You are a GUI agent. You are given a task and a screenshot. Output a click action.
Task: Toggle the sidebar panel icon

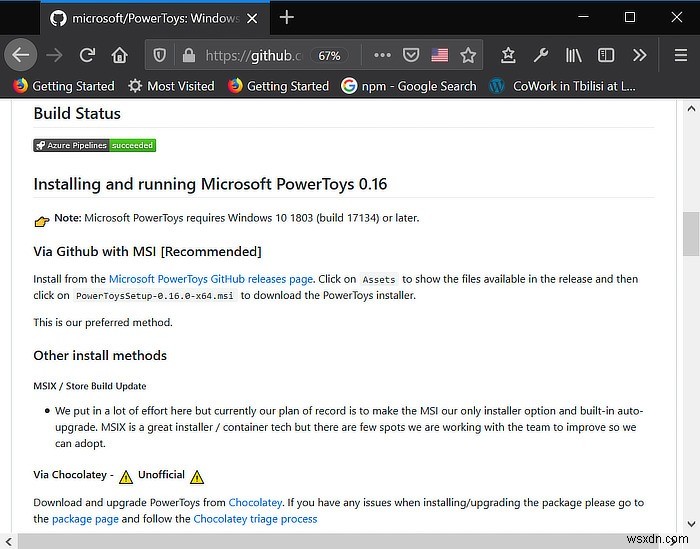[x=606, y=55]
